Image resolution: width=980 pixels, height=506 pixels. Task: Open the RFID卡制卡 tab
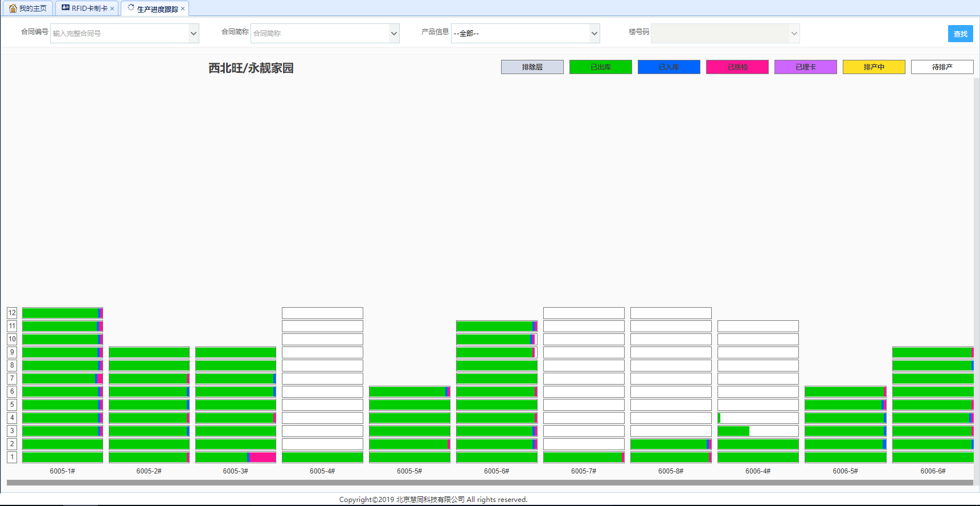(x=89, y=9)
